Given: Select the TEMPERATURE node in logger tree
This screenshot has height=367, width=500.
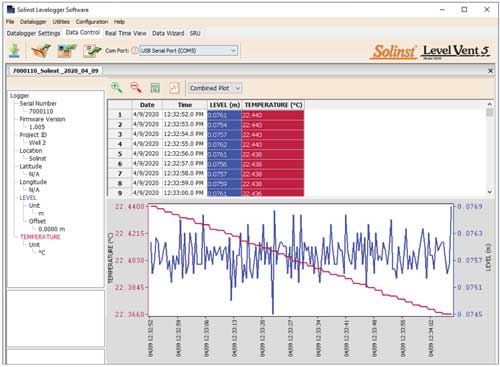Looking at the screenshot, I should (x=40, y=237).
